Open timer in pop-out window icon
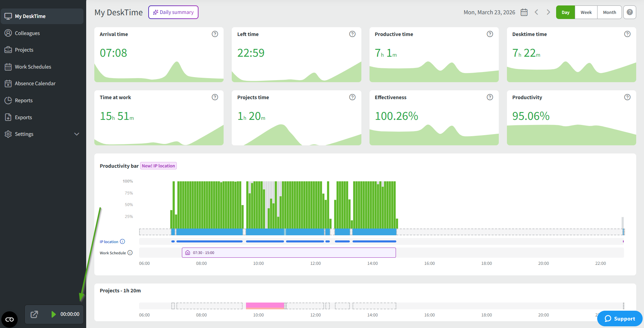Viewport: 644px width, 328px height. pyautogui.click(x=34, y=314)
